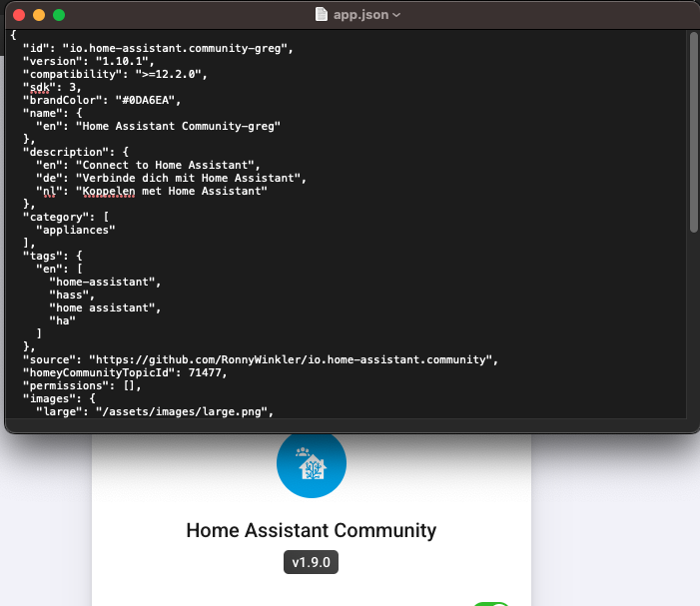
Task: Click the underlined "nl" language key
Action: click(49, 191)
